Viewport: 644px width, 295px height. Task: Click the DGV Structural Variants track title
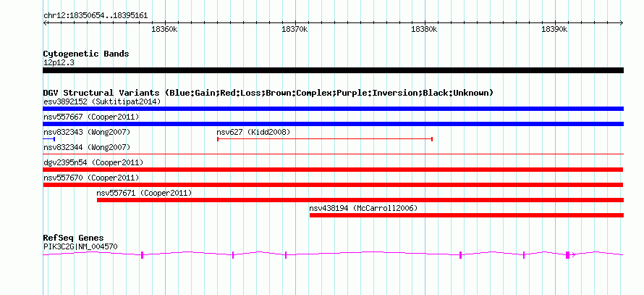[268, 93]
